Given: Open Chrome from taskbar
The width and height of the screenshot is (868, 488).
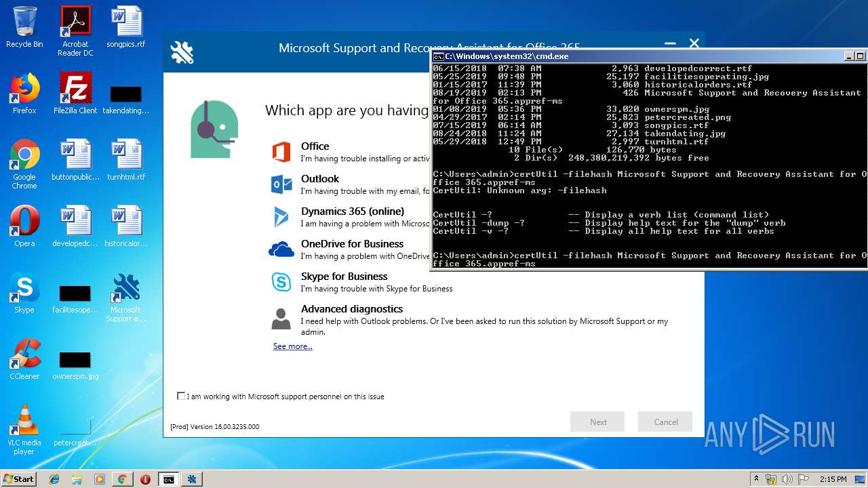Looking at the screenshot, I should pyautogui.click(x=122, y=479).
